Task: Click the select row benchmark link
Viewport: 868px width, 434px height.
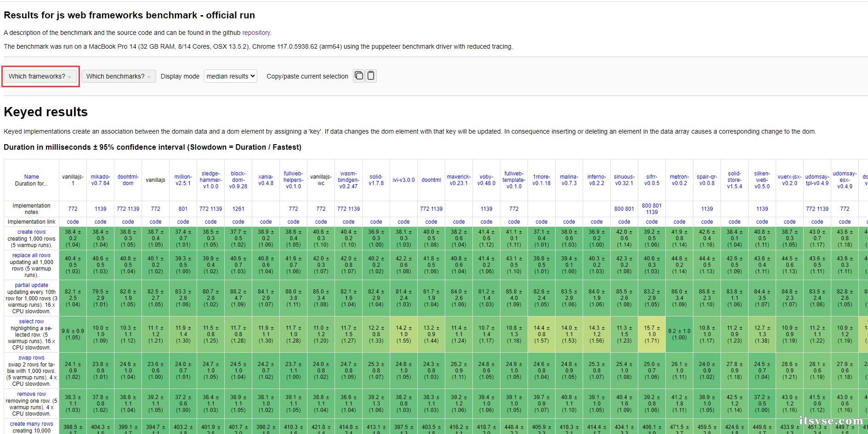Action: 31,321
